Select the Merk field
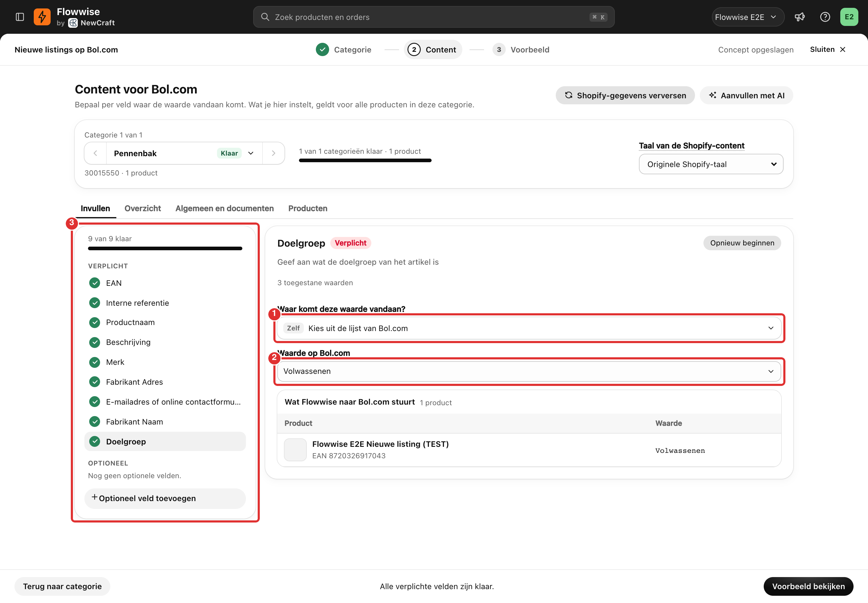868x603 pixels. tap(165, 362)
